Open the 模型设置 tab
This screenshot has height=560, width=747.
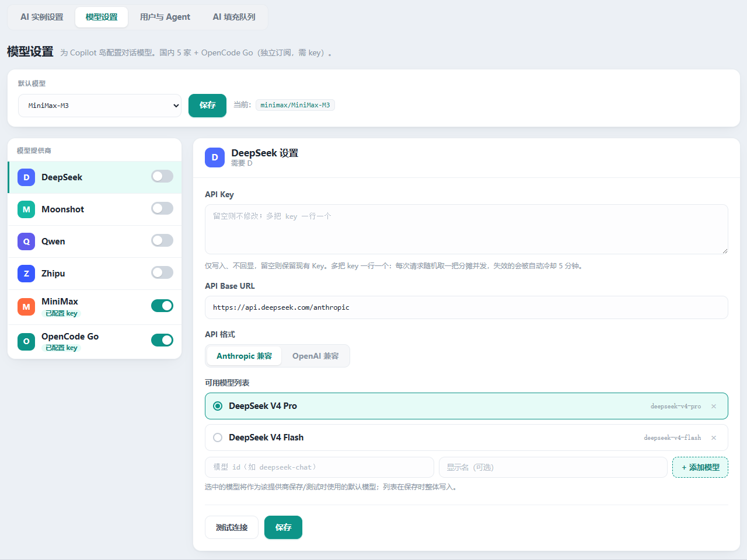tap(102, 17)
